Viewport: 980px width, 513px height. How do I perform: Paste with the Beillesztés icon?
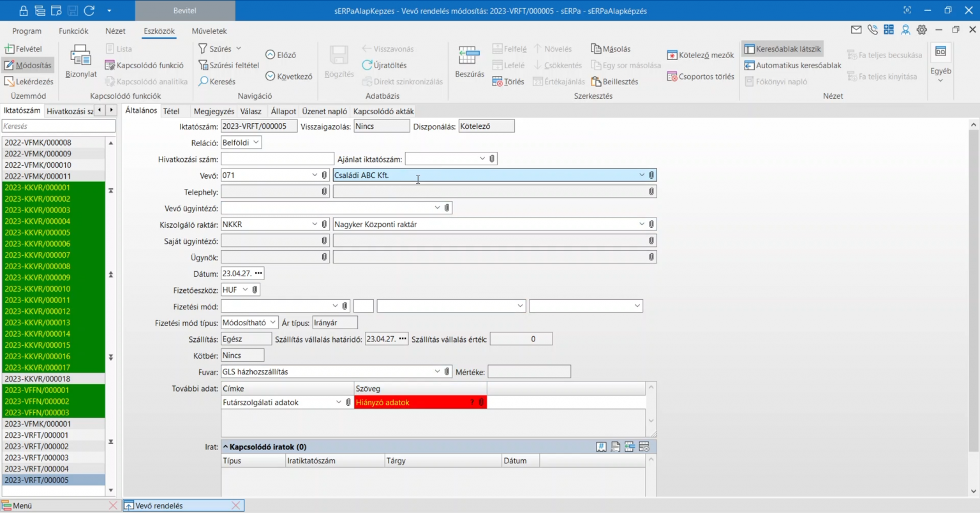pos(617,81)
